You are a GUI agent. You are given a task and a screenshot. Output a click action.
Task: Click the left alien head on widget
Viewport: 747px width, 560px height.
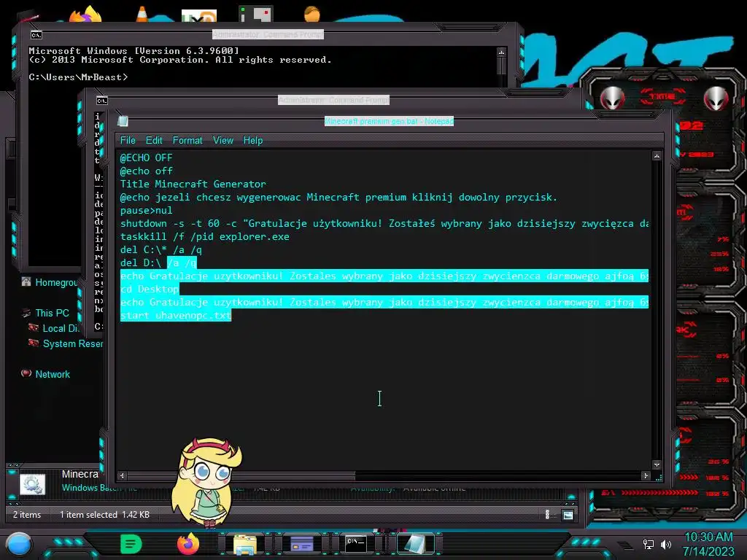pyautogui.click(x=612, y=98)
